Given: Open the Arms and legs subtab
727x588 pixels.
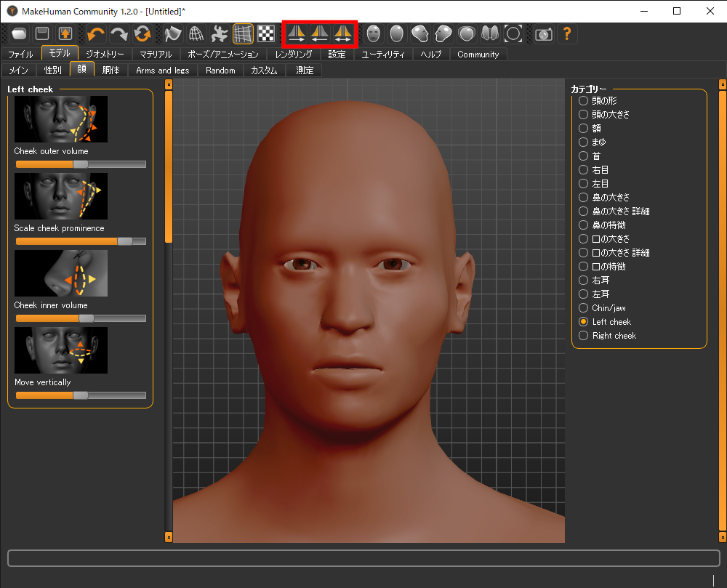Looking at the screenshot, I should [x=162, y=71].
